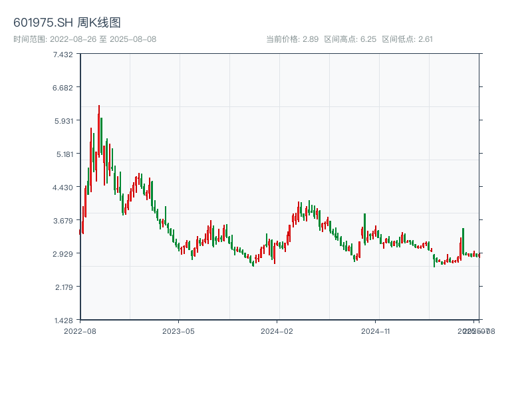
Task: Click y-axis value 3.679
Action: coord(63,221)
